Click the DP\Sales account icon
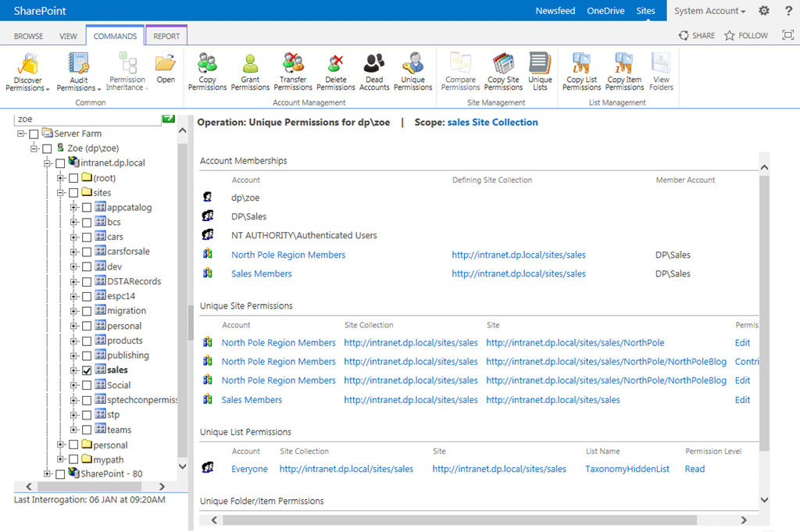This screenshot has width=800, height=532. 208,216
